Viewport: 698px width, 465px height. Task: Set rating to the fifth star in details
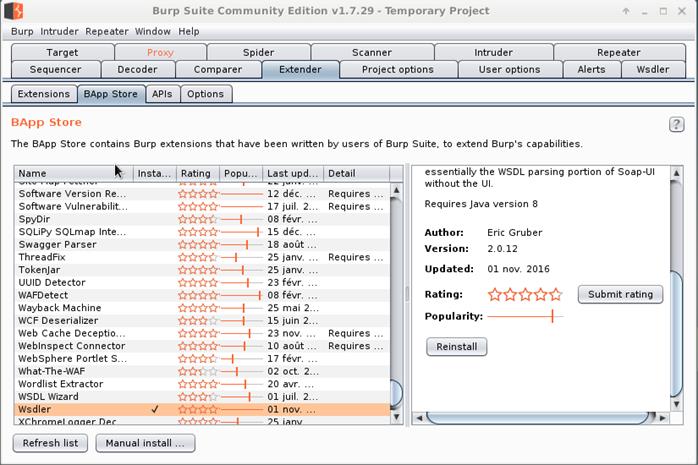click(x=555, y=294)
